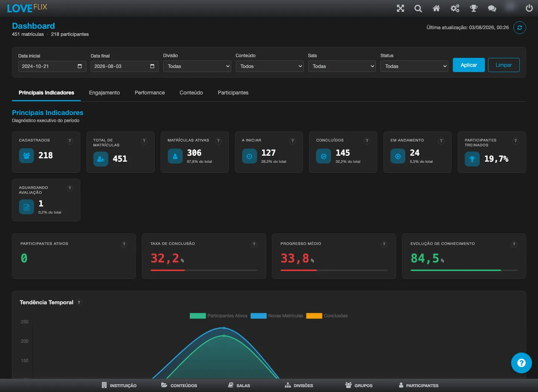Click the checkmark icon on the Concluídos card

point(324,156)
